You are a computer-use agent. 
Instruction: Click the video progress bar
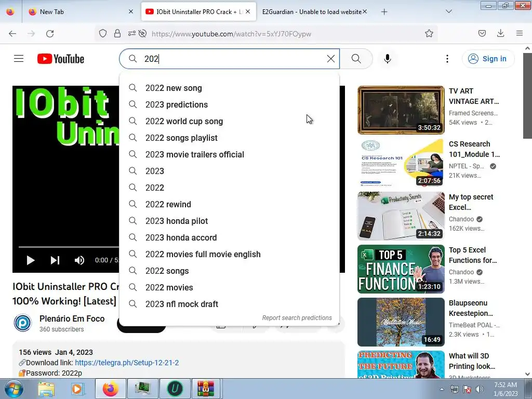(69, 247)
